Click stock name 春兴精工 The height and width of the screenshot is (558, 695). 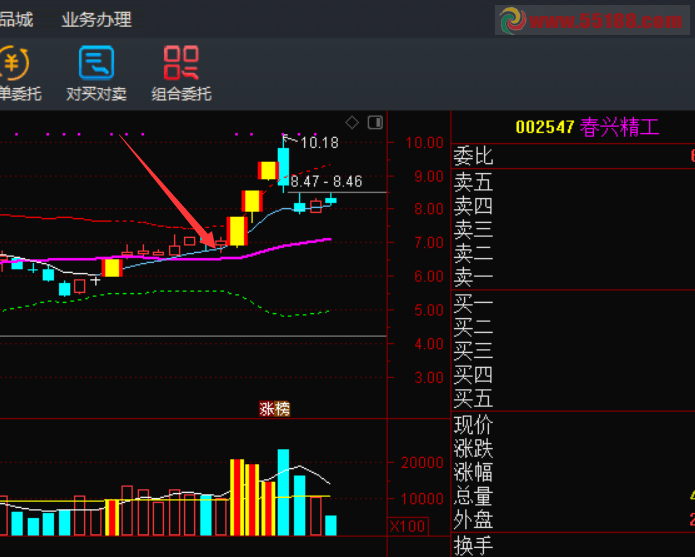(620, 127)
